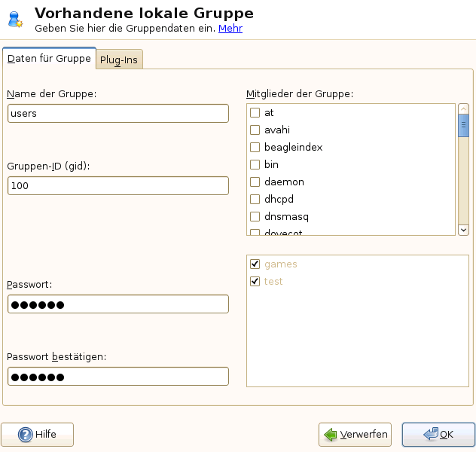Enable the 'at' member checkbox
476x452 pixels.
click(x=255, y=113)
